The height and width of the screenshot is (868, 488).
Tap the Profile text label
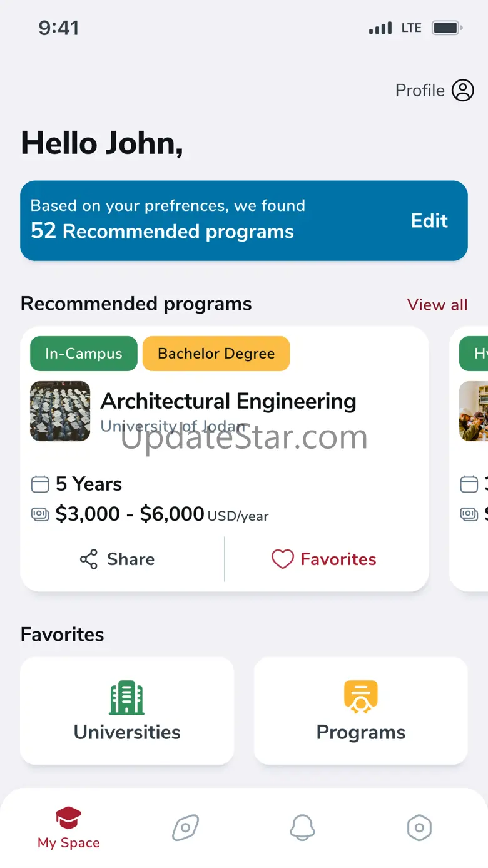[x=420, y=91]
